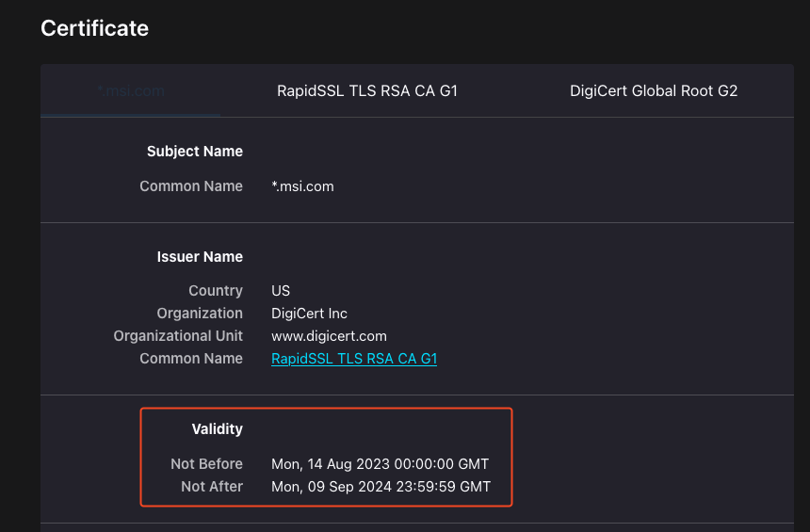Click the Organization label
The height and width of the screenshot is (532, 810).
click(x=200, y=314)
